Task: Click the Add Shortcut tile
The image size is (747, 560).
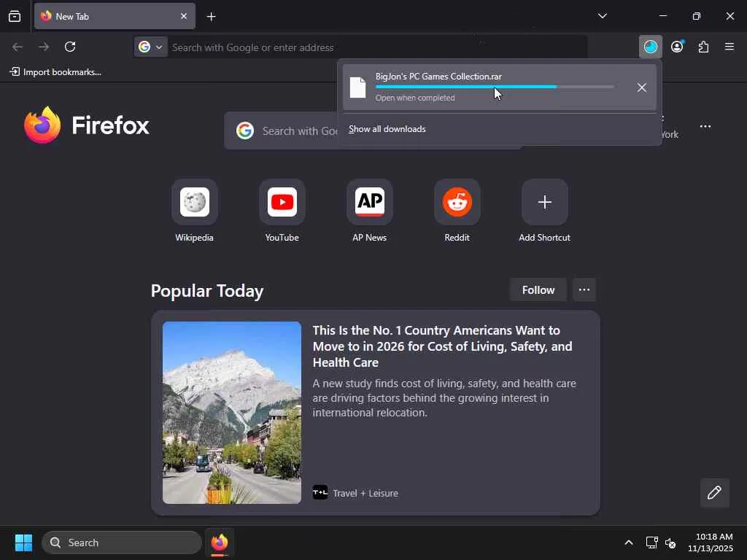Action: 544,211
